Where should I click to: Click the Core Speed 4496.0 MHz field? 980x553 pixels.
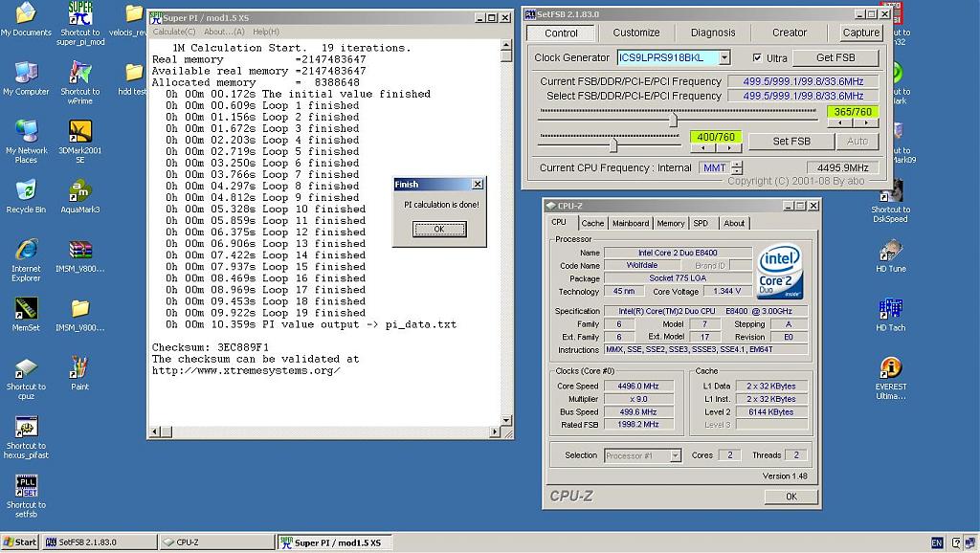[x=638, y=387]
